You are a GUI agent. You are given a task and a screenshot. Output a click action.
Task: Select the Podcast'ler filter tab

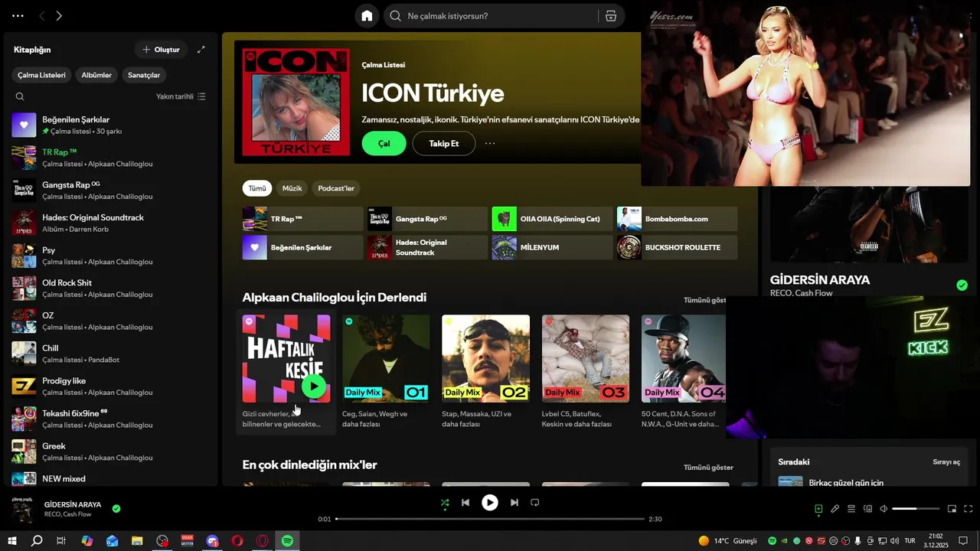pos(336,188)
